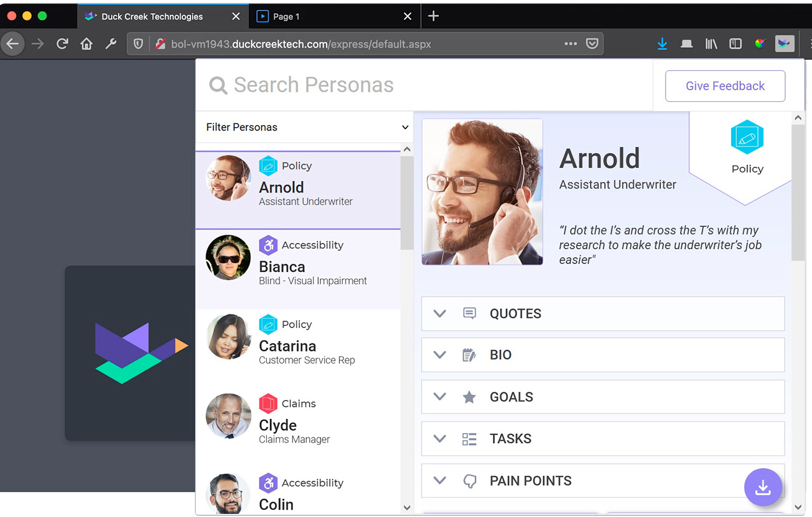This screenshot has width=812, height=517.
Task: Open the browser downloads arrow
Action: [x=662, y=44]
